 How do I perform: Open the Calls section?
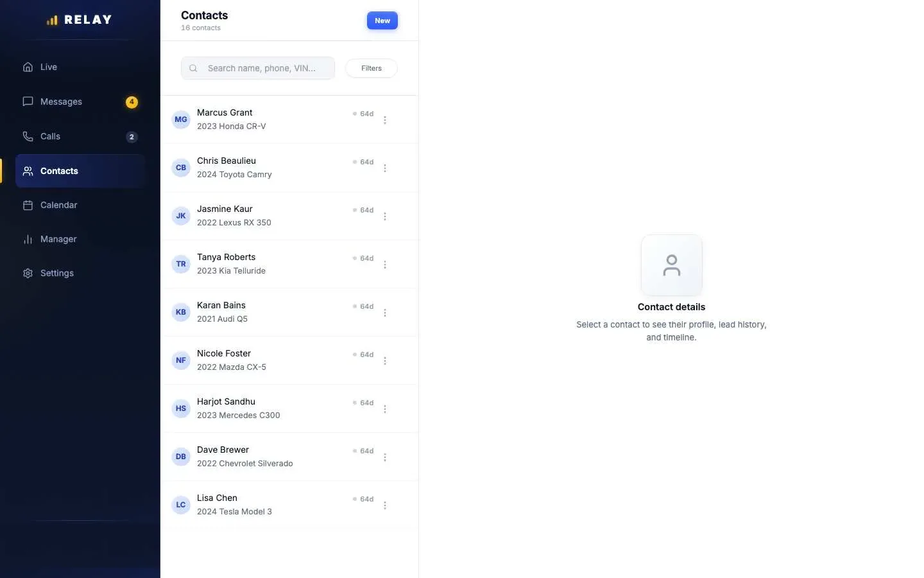click(80, 136)
